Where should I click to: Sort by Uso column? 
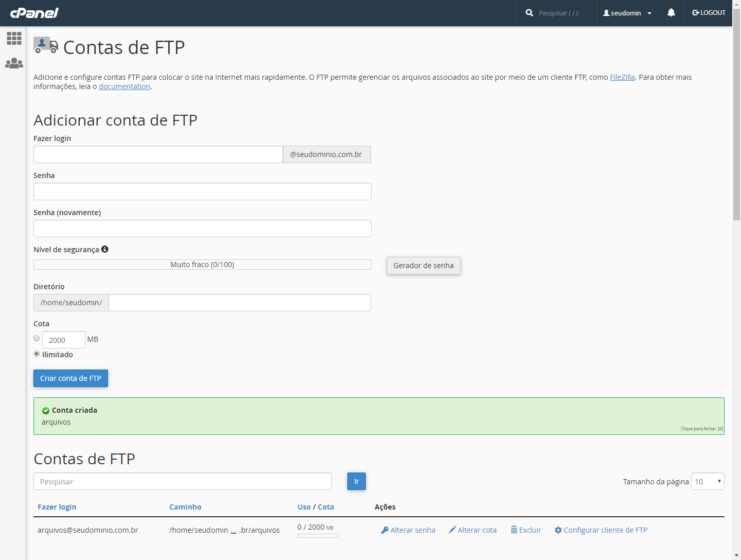(304, 507)
